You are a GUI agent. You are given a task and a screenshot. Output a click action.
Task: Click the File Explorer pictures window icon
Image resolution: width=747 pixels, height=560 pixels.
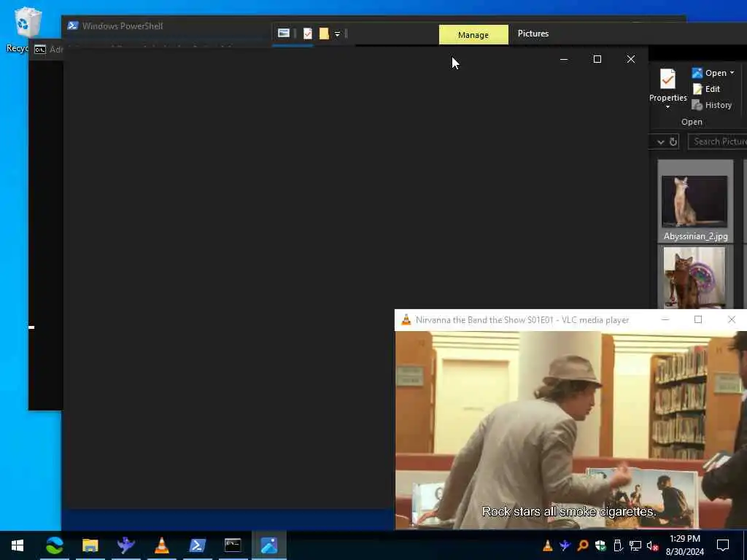(284, 33)
